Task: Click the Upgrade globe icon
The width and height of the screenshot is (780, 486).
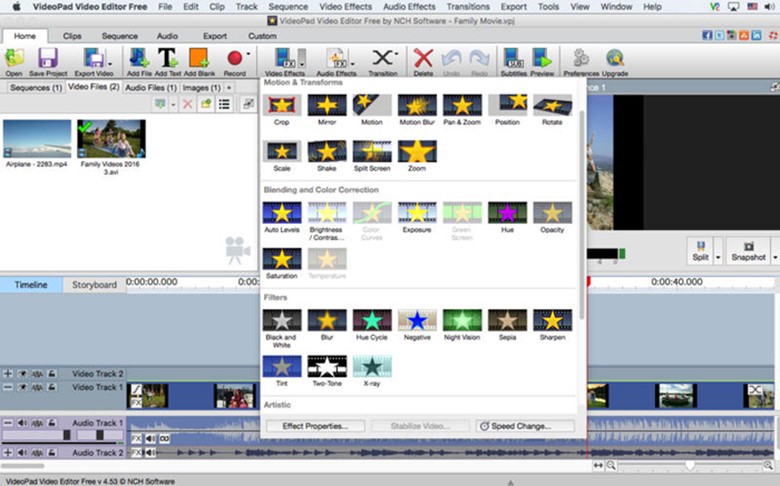Action: (x=615, y=59)
